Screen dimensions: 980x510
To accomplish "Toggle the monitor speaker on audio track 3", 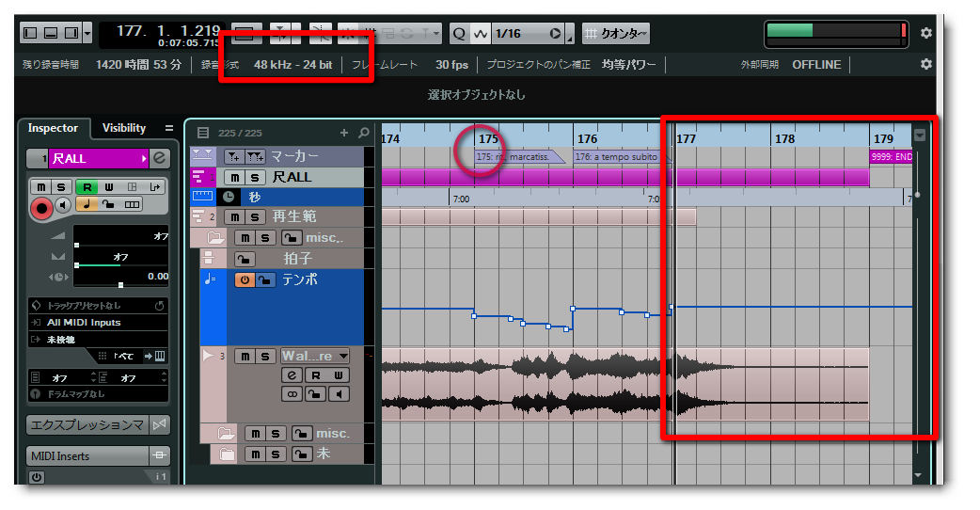I will (x=339, y=394).
